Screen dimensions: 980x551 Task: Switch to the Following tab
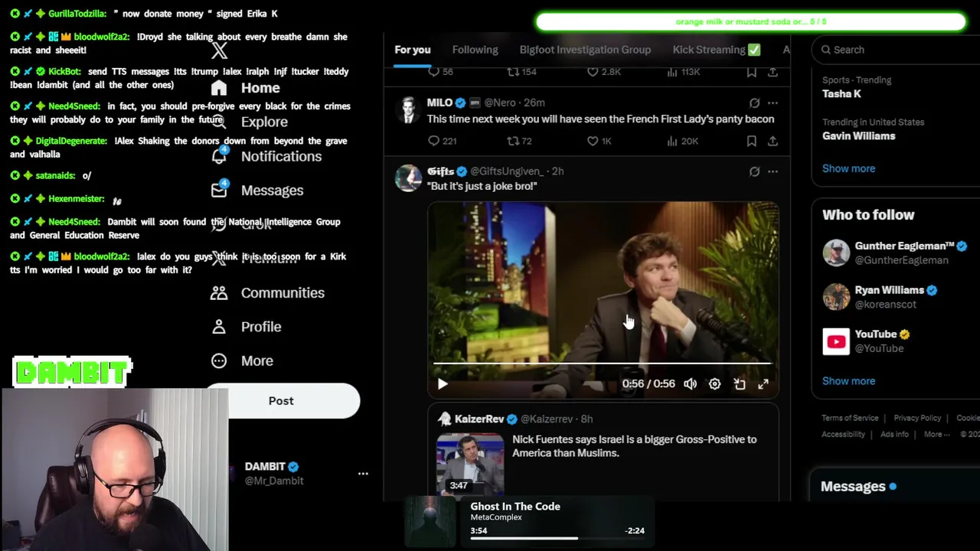475,50
